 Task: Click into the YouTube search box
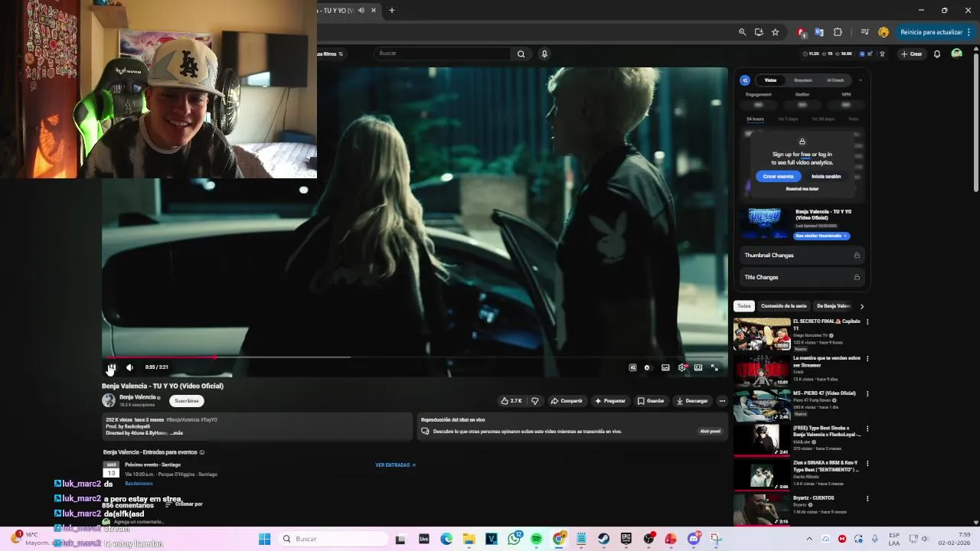pyautogui.click(x=443, y=54)
